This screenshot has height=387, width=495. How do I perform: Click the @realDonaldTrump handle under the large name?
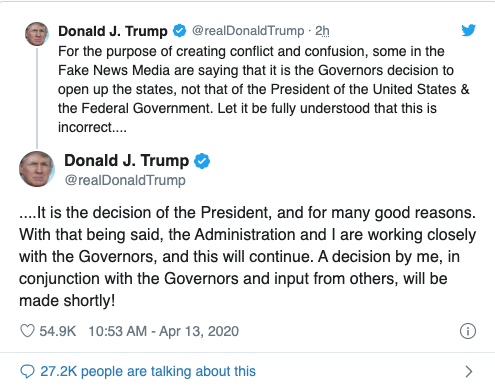125,180
